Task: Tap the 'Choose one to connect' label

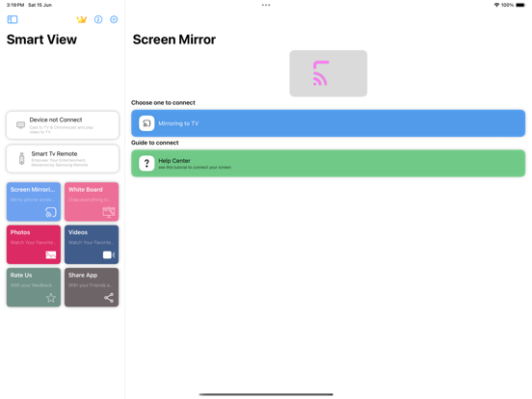Action: [x=163, y=102]
